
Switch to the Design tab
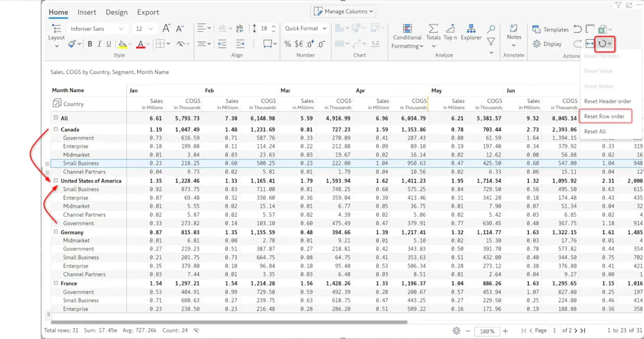tap(117, 12)
